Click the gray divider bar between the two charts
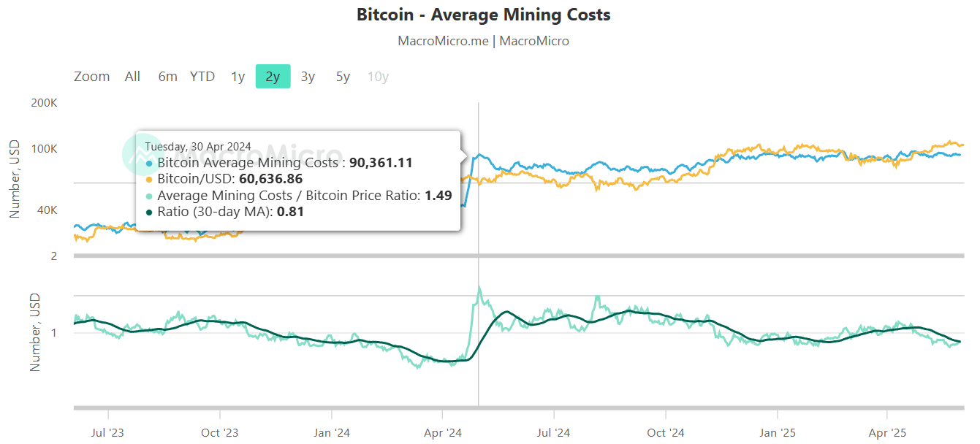 (x=519, y=256)
